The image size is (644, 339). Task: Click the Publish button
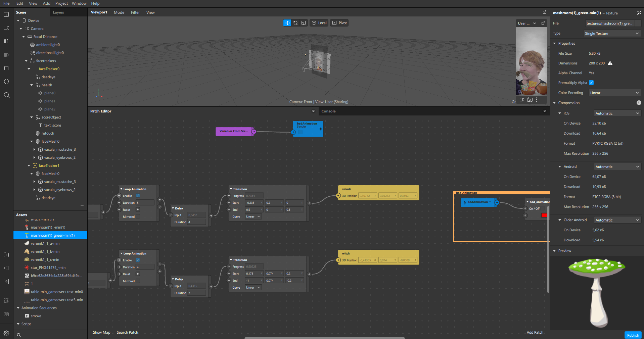633,335
